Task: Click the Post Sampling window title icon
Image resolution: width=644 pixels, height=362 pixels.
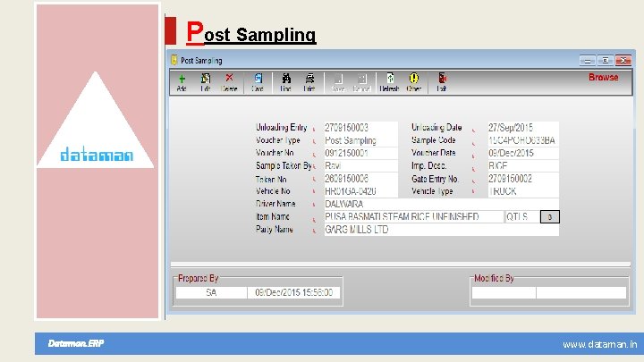Action: [174, 60]
